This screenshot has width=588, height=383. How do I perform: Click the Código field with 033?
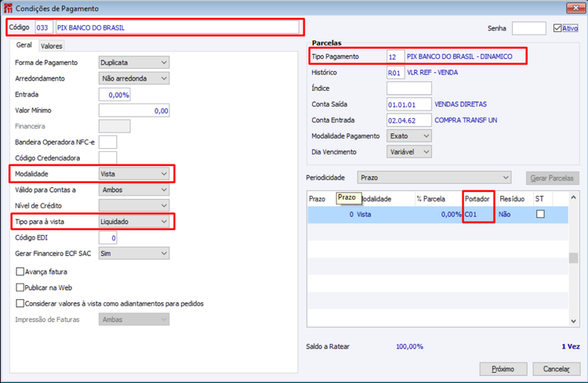click(43, 27)
